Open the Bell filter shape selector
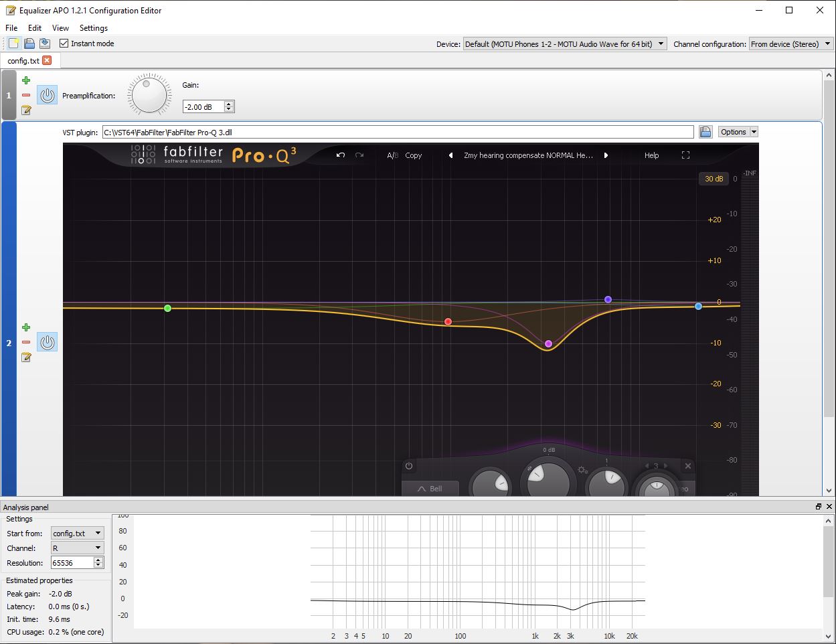 click(x=430, y=489)
